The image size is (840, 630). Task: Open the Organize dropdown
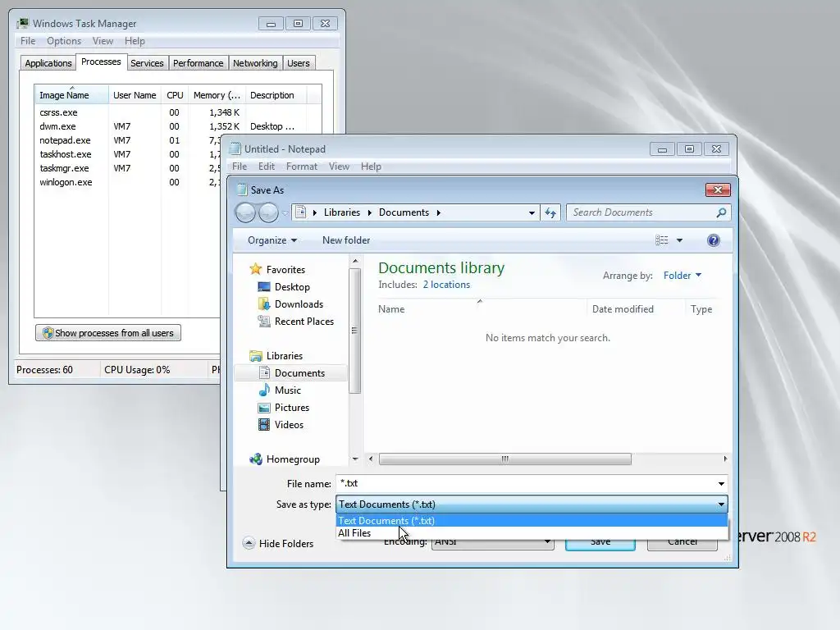(x=272, y=240)
